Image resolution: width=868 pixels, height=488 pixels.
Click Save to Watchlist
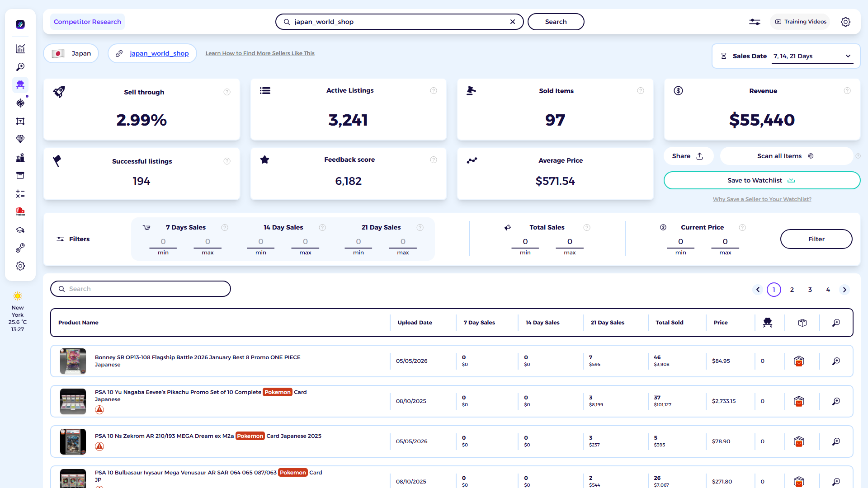[762, 180]
